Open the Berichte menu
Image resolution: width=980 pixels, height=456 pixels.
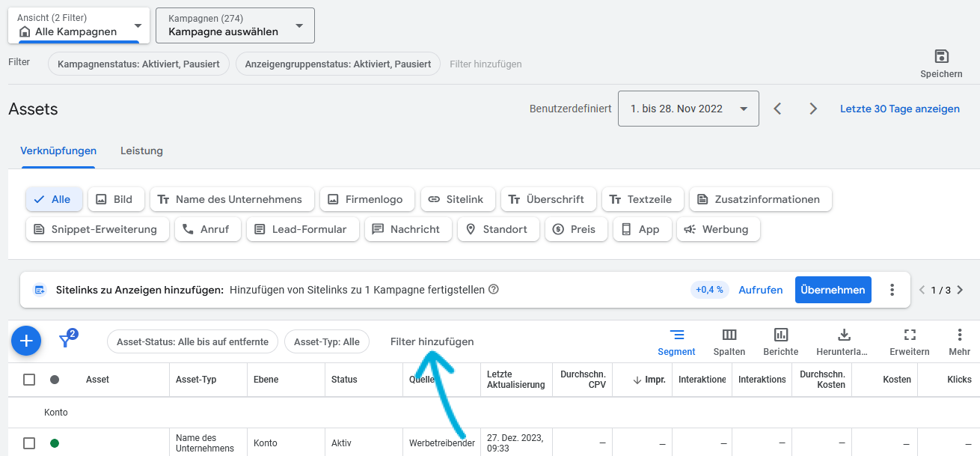(x=781, y=342)
